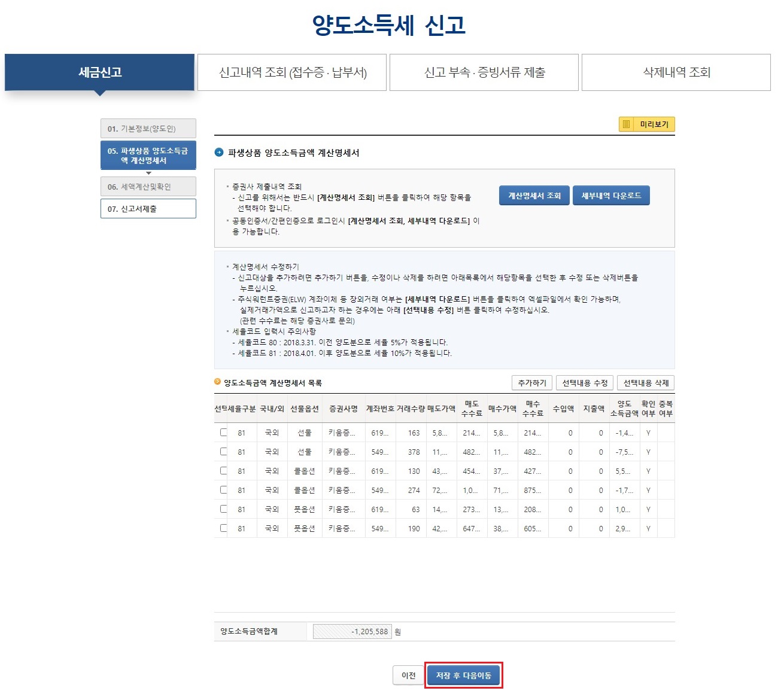Click the 매수가액 column header
Viewport: 778px width, 700px height.
pyautogui.click(x=502, y=409)
